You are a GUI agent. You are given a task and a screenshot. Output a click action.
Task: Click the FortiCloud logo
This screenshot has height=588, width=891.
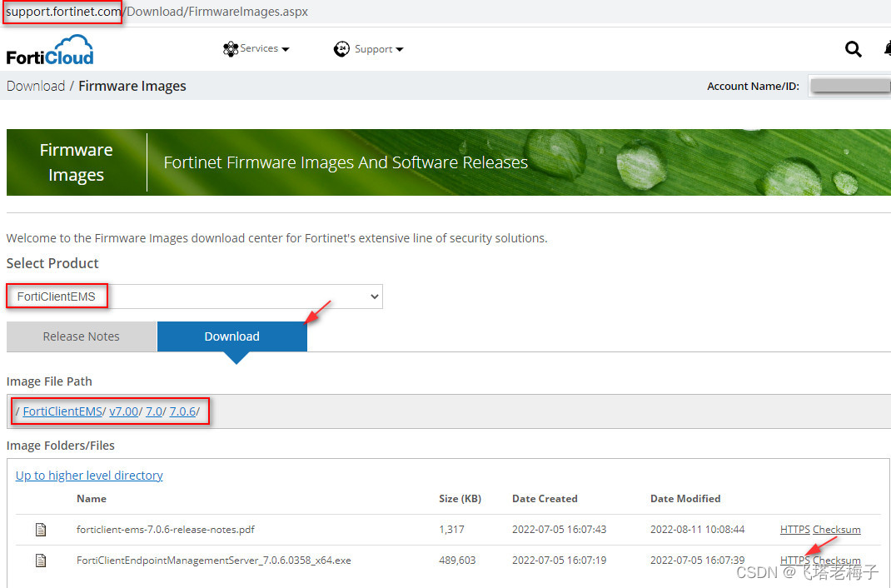(x=50, y=50)
